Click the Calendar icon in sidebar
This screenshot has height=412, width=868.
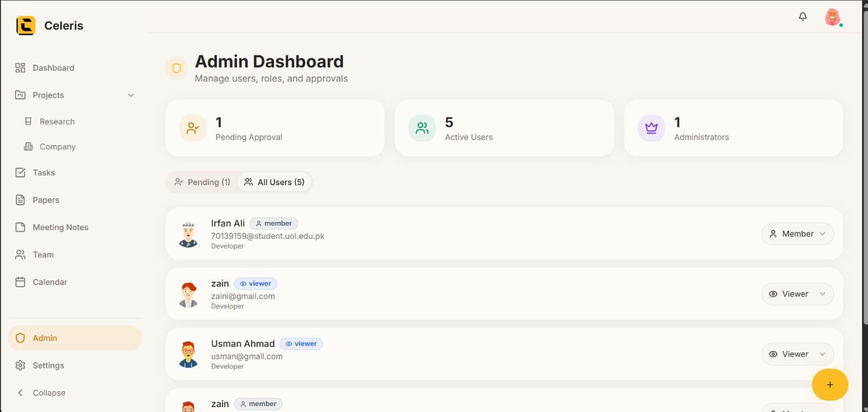21,282
